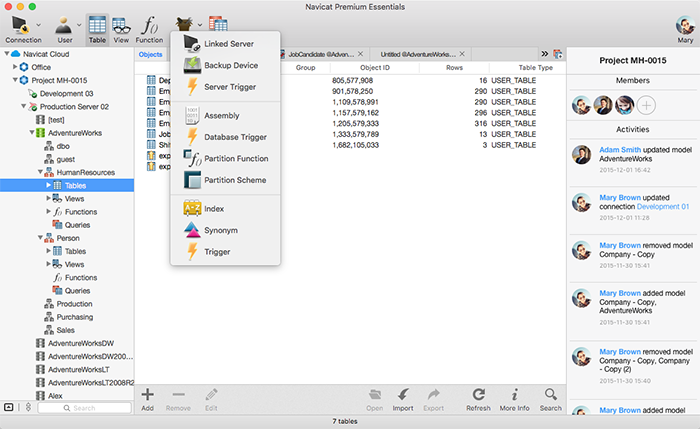Click the sidebar Search field
Screen dimensions: 700x429
click(x=84, y=408)
